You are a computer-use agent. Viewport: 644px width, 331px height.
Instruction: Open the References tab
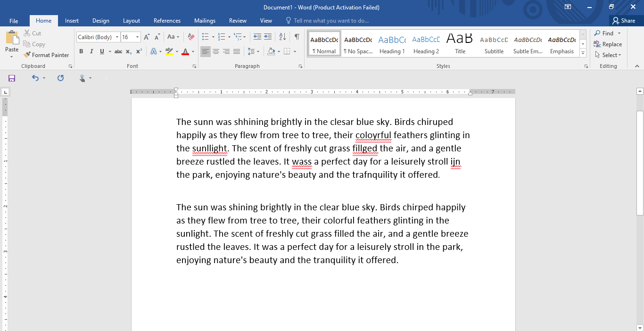click(x=167, y=21)
